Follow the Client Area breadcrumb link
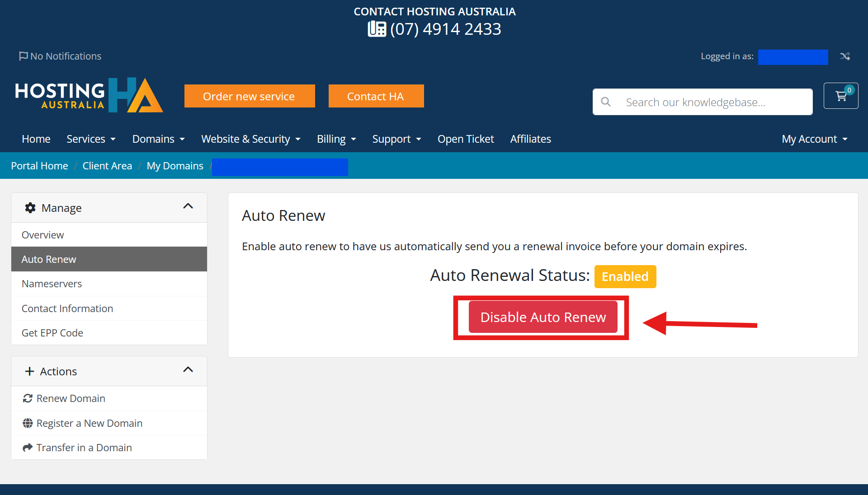The height and width of the screenshot is (495, 868). (107, 166)
